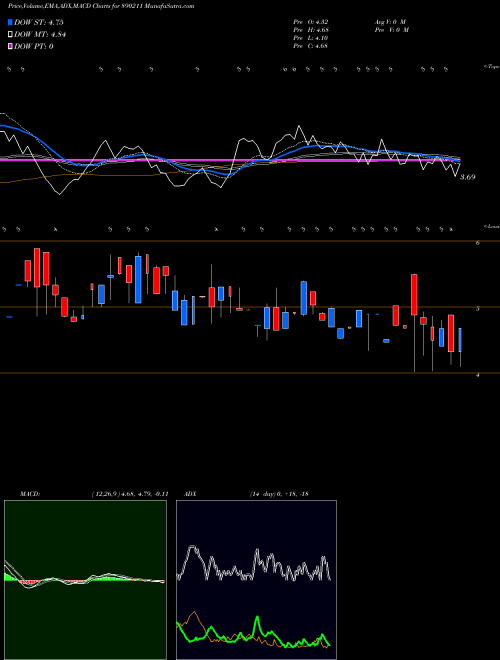Click the last blue candlestick on the right
The image size is (500, 660).
460,340
